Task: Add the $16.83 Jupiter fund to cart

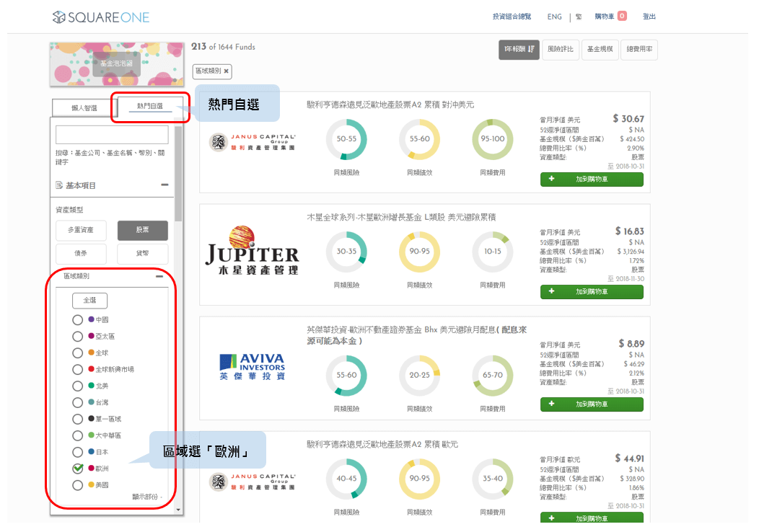Action: click(592, 292)
